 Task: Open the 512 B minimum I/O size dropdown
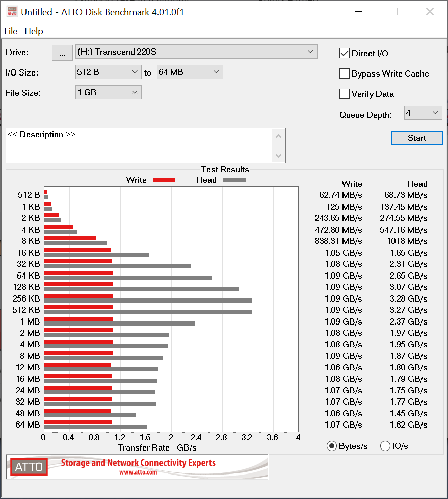pyautogui.click(x=108, y=72)
